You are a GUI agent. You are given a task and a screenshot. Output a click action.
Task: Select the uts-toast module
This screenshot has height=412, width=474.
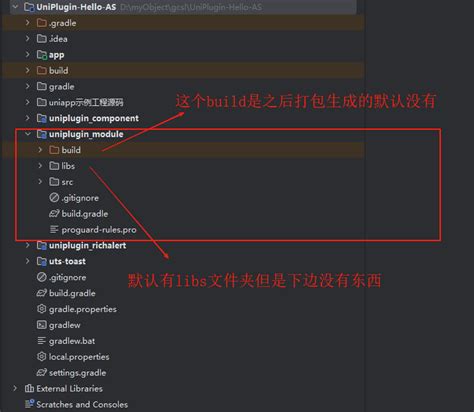67,261
